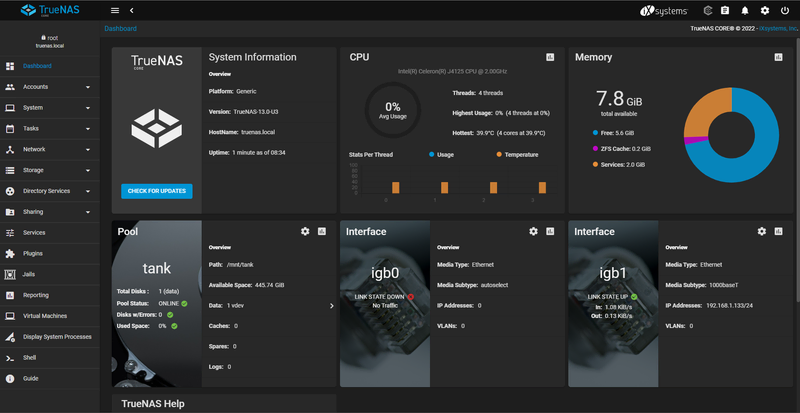Image resolution: width=800 pixels, height=413 pixels.
Task: Expand the Sharing menu arrow
Action: point(88,212)
